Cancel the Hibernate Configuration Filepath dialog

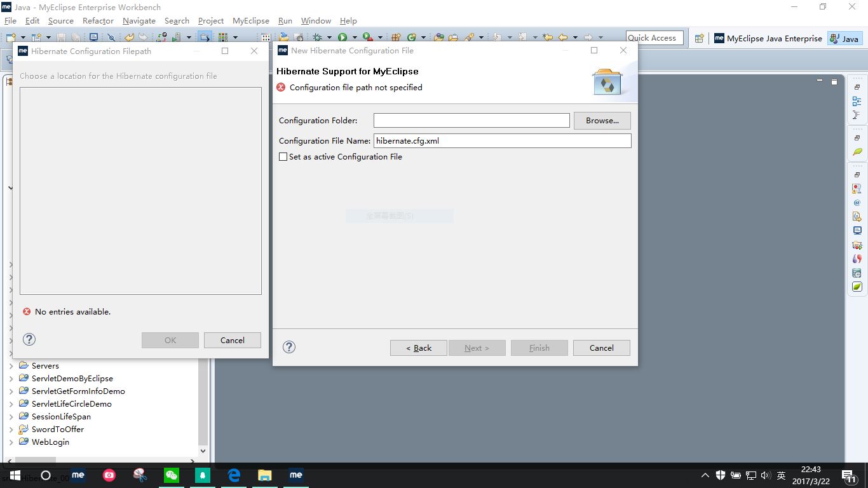click(233, 341)
